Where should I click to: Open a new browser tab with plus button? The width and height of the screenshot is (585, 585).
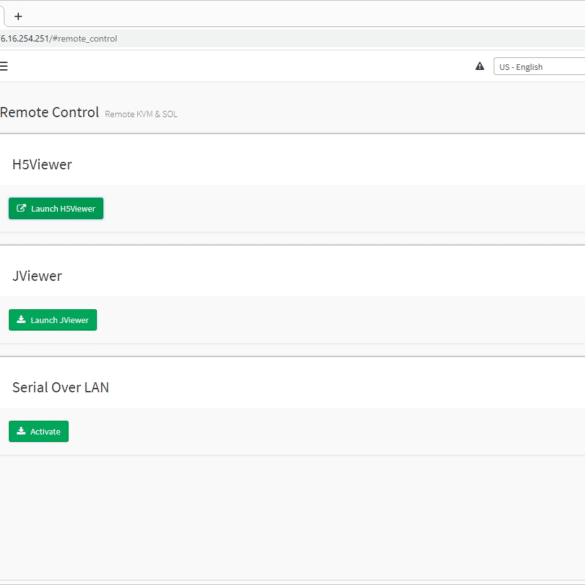tap(18, 16)
